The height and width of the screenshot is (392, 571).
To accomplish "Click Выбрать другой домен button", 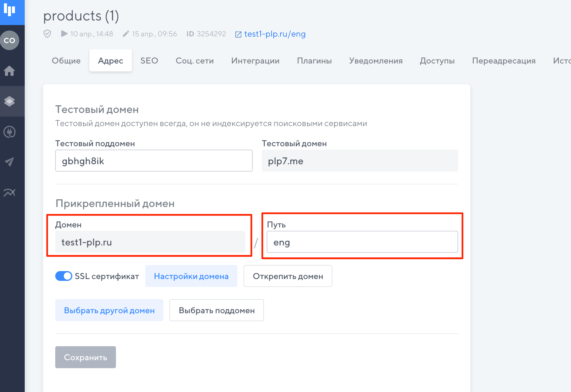I will [109, 310].
